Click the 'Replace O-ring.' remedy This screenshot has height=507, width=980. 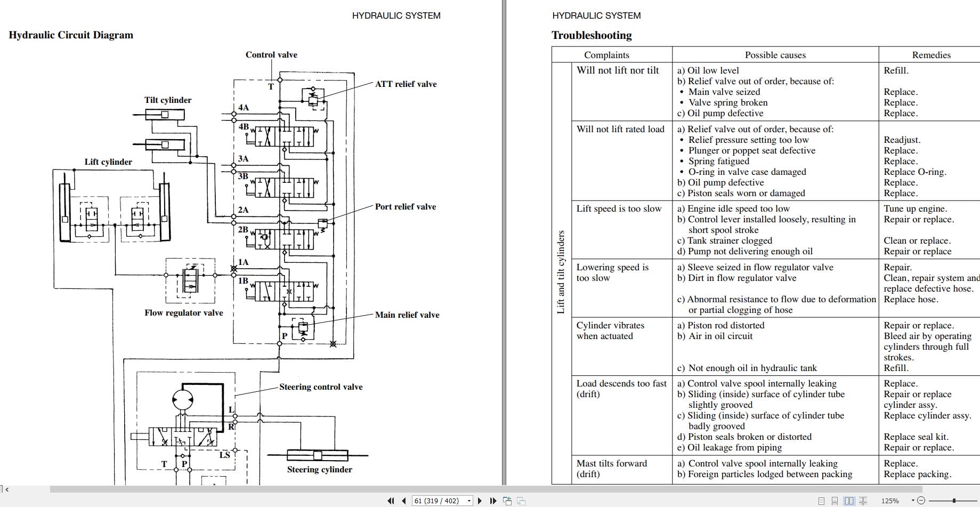915,172
